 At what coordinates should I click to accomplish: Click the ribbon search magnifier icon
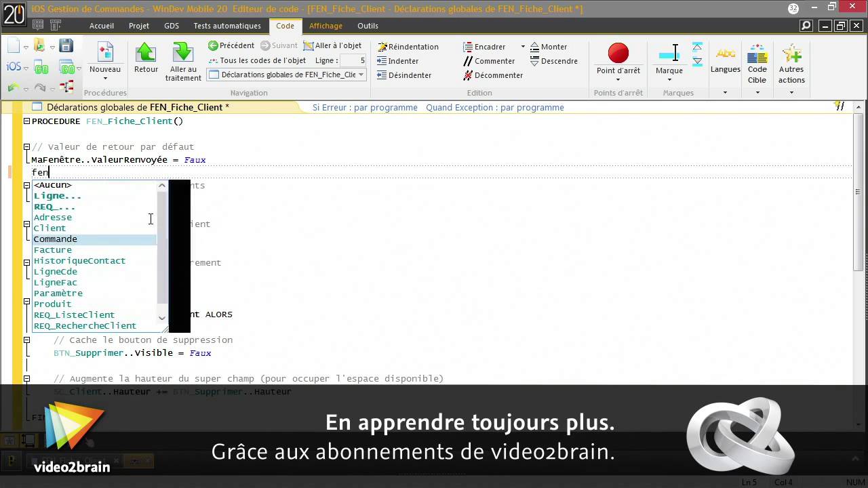coord(806,26)
